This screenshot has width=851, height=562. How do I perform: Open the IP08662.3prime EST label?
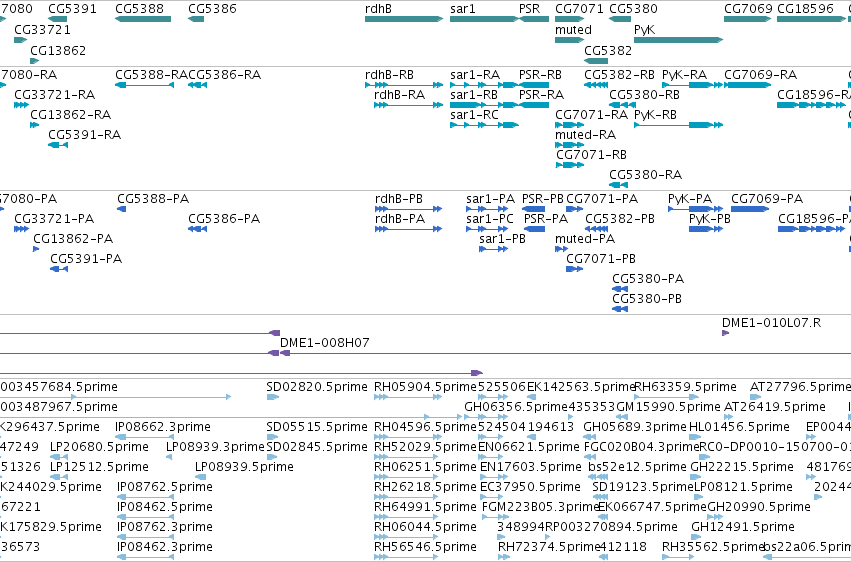[162, 427]
